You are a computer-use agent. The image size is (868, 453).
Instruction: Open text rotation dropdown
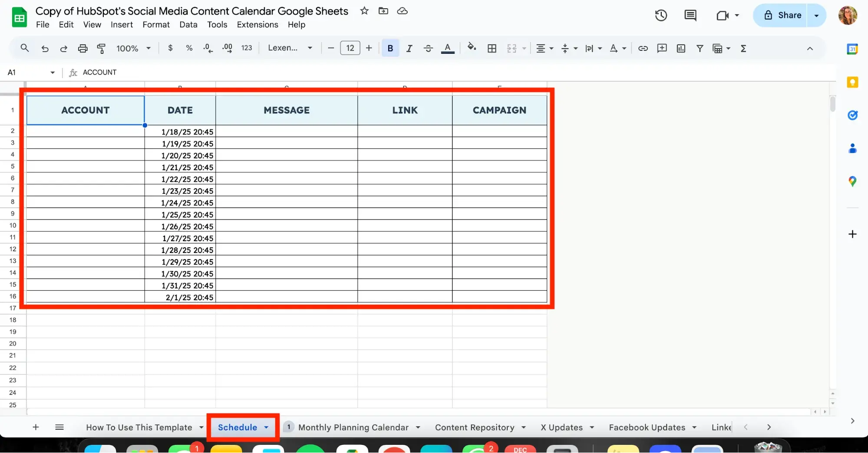point(617,49)
